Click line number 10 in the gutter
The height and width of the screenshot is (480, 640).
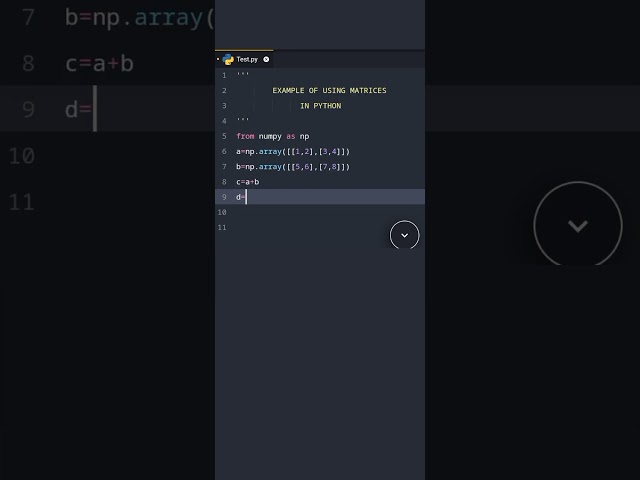pos(222,212)
